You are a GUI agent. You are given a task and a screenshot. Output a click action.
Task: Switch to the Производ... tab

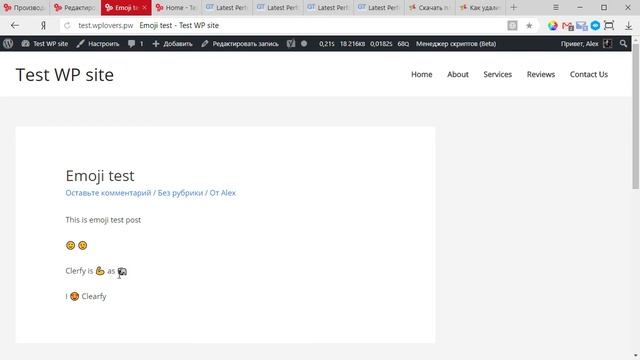click(24, 8)
